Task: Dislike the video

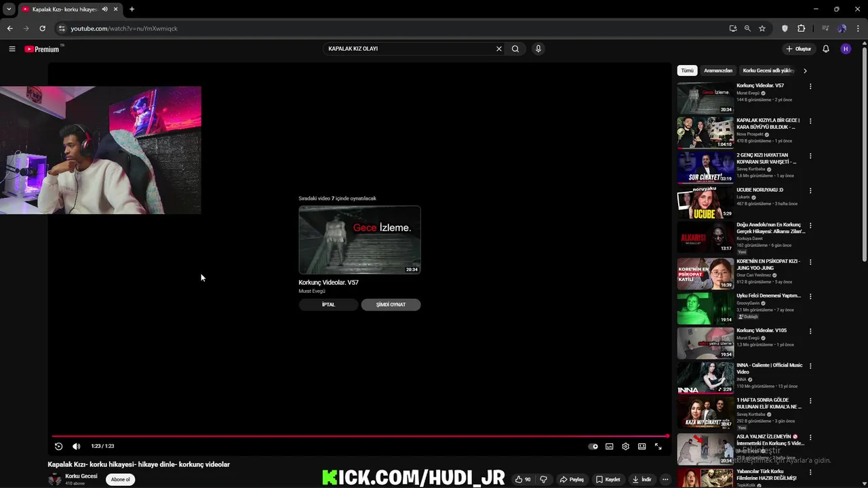Action: pyautogui.click(x=543, y=479)
